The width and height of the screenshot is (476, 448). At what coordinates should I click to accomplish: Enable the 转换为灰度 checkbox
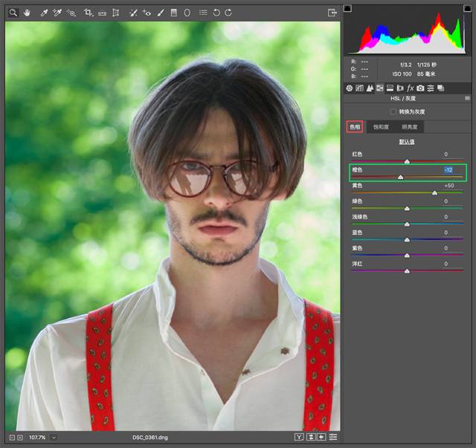coord(393,112)
